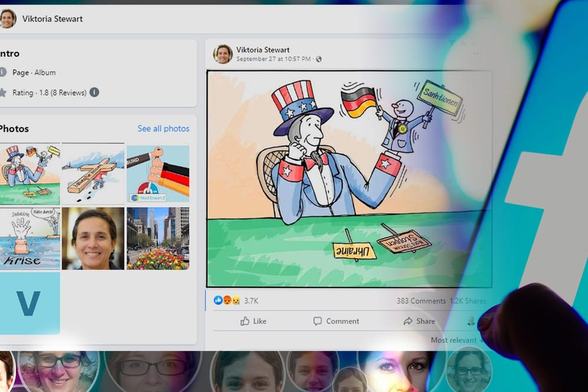Open the See all photos link

[163, 129]
